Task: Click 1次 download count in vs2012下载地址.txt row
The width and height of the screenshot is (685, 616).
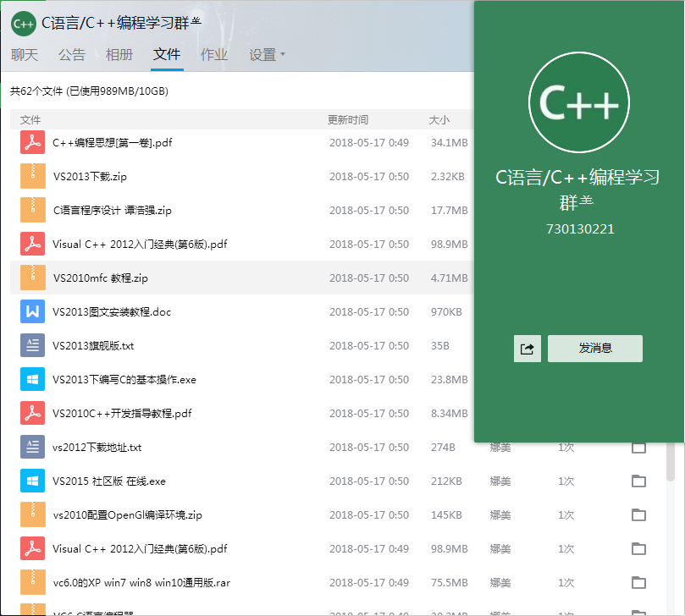Action: (566, 448)
